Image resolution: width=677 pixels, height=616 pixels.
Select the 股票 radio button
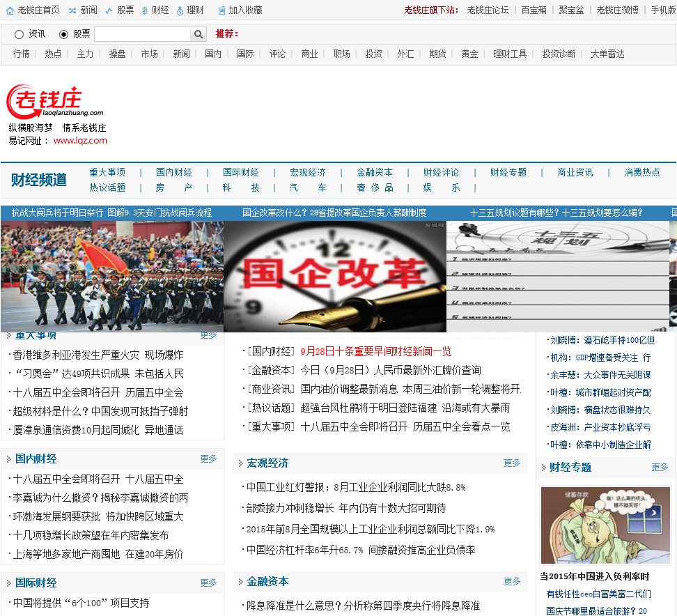63,34
